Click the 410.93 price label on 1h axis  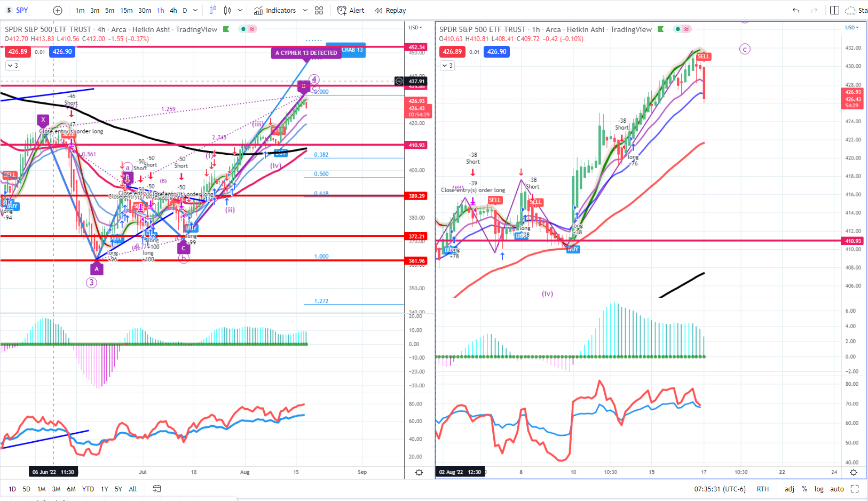pyautogui.click(x=853, y=241)
